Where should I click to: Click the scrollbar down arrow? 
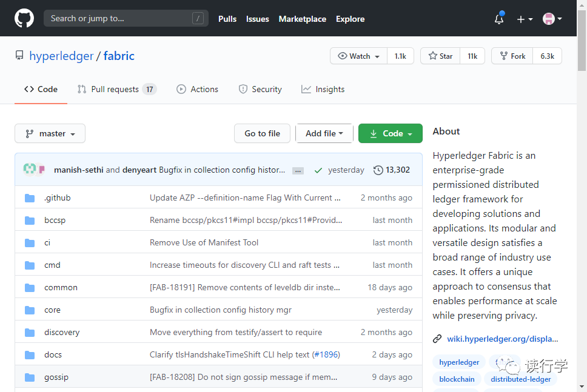(582, 387)
